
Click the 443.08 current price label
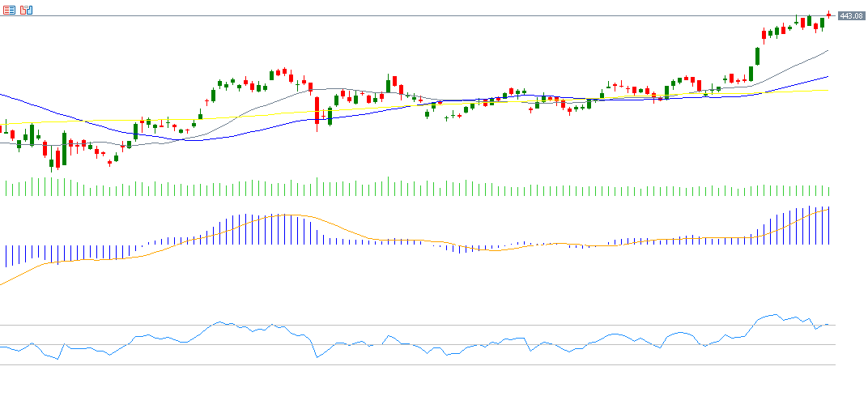pos(851,16)
